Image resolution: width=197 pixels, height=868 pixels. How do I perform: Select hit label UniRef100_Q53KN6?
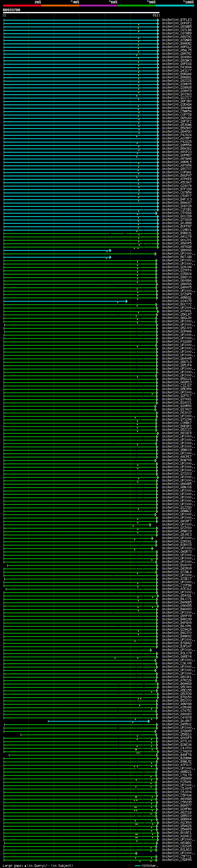[x=177, y=125]
